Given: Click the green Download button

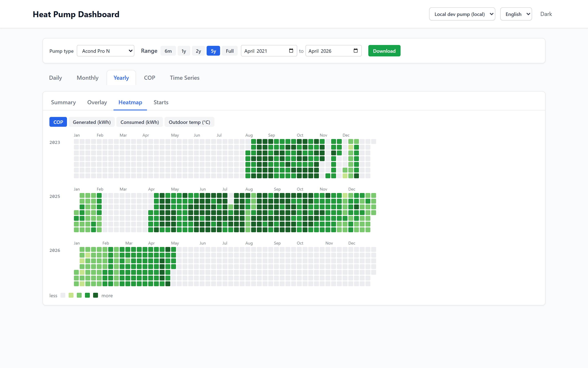Looking at the screenshot, I should click(x=384, y=51).
